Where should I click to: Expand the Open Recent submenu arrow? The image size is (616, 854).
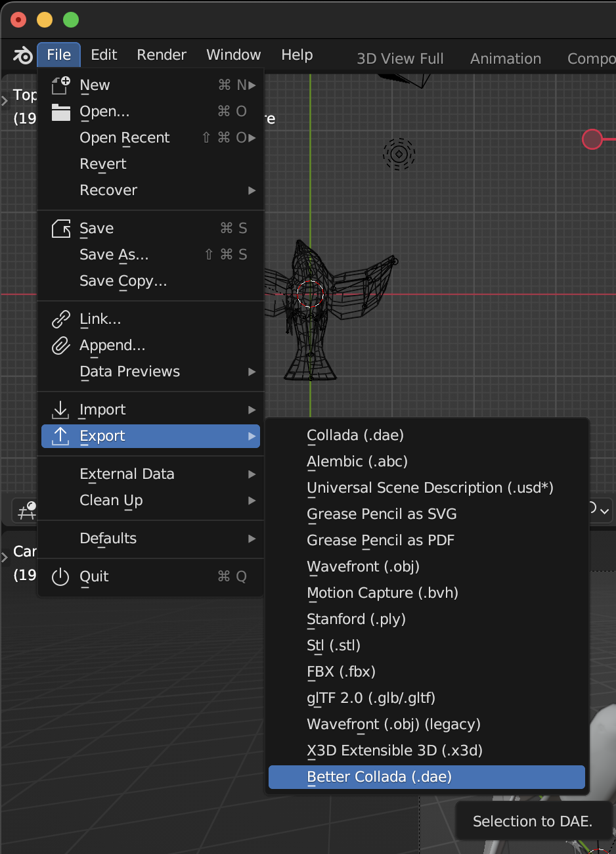click(x=252, y=138)
